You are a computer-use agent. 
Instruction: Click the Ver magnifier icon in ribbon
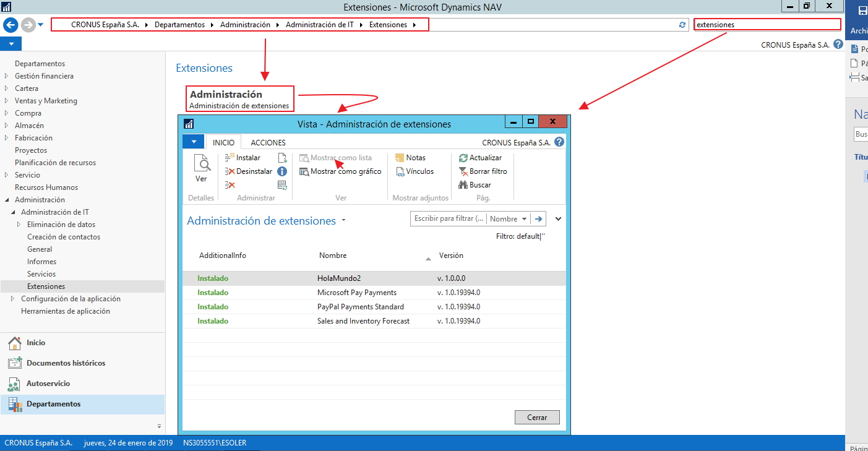(x=201, y=163)
